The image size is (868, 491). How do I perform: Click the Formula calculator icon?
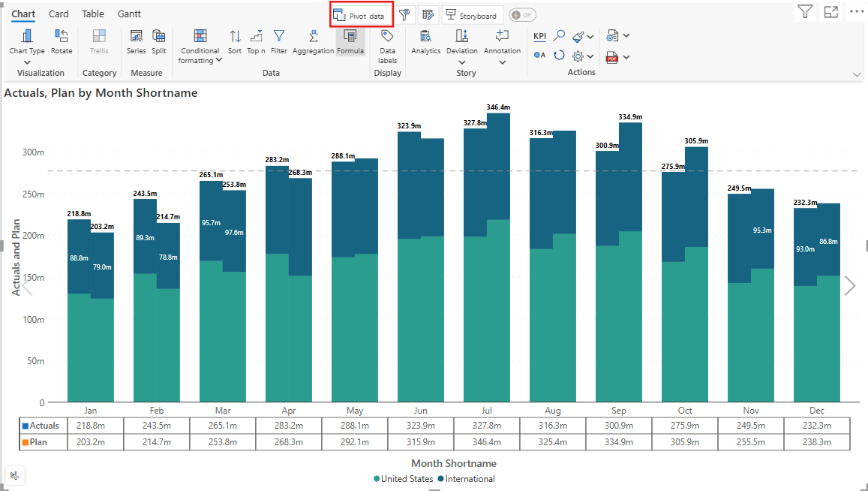(x=350, y=37)
